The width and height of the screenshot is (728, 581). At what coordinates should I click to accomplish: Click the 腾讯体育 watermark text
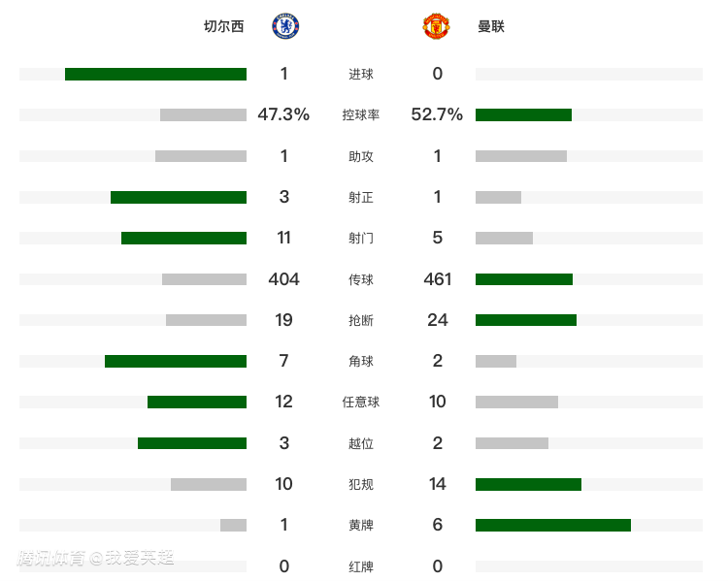coord(51,558)
